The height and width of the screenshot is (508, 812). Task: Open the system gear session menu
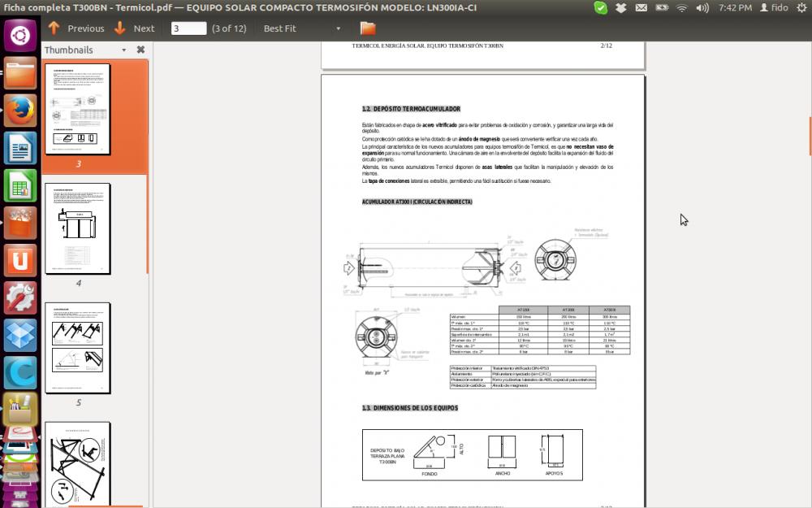pyautogui.click(x=802, y=8)
